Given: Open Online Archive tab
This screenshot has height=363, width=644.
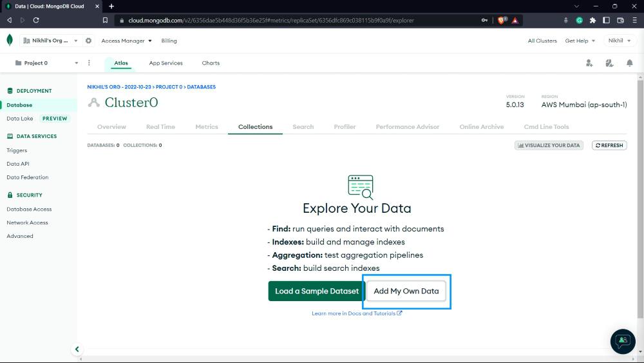Looking at the screenshot, I should pyautogui.click(x=481, y=126).
